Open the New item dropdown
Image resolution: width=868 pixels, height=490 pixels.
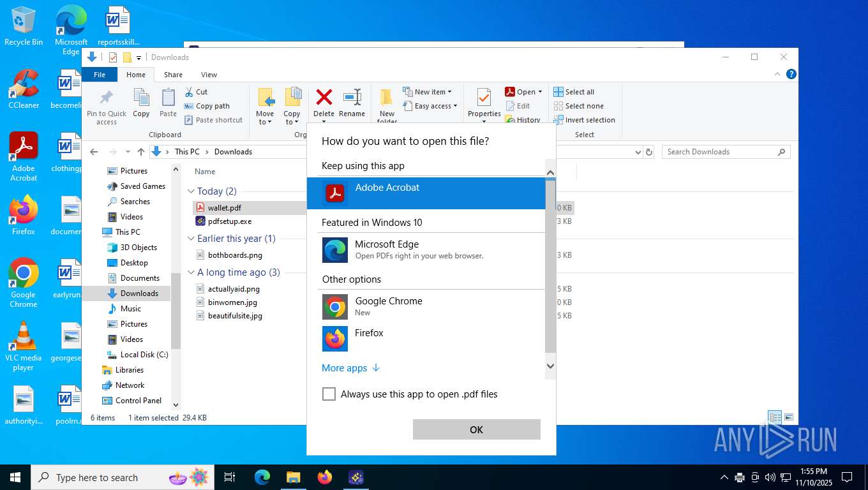(x=428, y=92)
